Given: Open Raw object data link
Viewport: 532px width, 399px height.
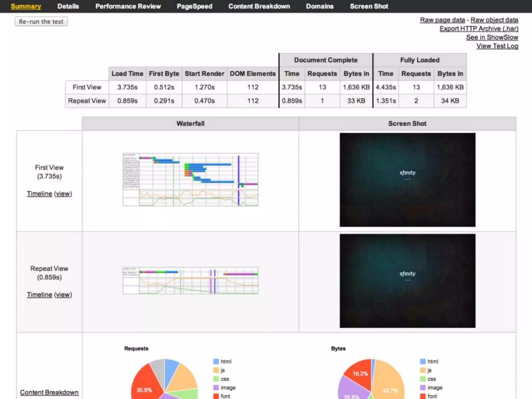Looking at the screenshot, I should [494, 20].
